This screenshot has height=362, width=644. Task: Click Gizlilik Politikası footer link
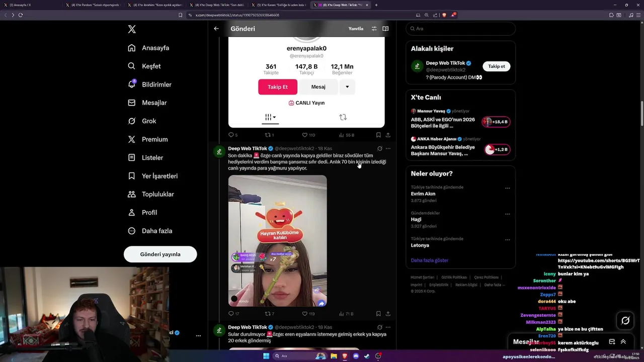[454, 278]
